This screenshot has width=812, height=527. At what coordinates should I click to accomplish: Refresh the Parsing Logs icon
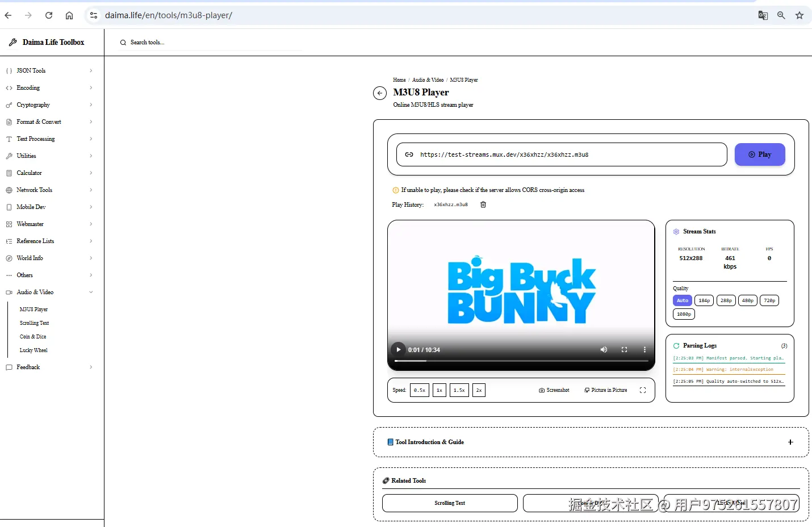pos(676,345)
